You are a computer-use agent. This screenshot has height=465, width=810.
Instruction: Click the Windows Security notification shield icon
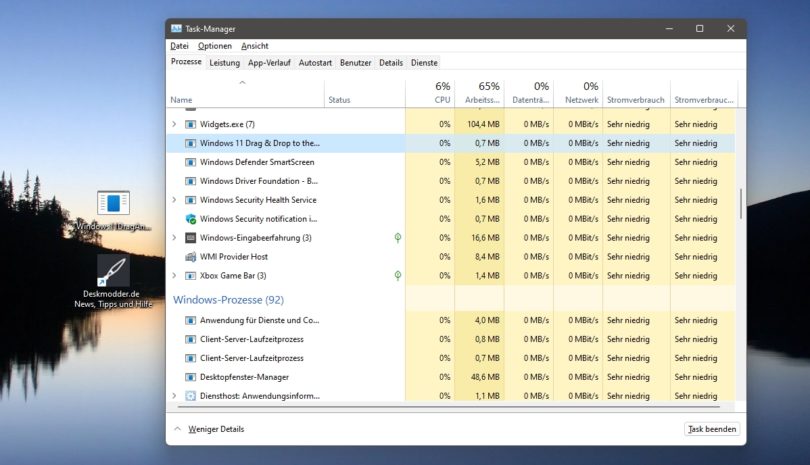[x=191, y=219]
